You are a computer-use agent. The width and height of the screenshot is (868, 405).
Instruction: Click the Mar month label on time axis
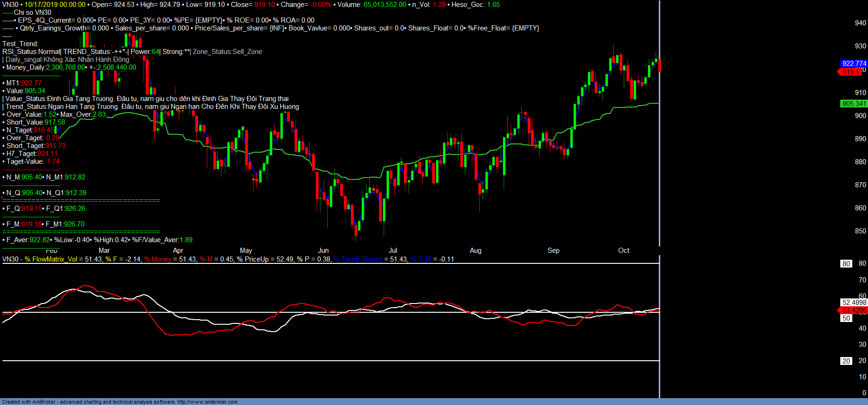[x=104, y=250]
